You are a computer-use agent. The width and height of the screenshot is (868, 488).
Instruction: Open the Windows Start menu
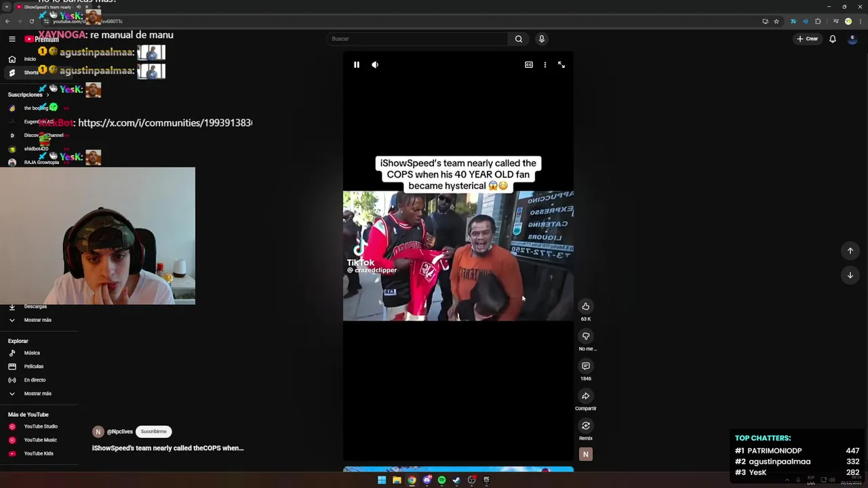[x=382, y=480]
